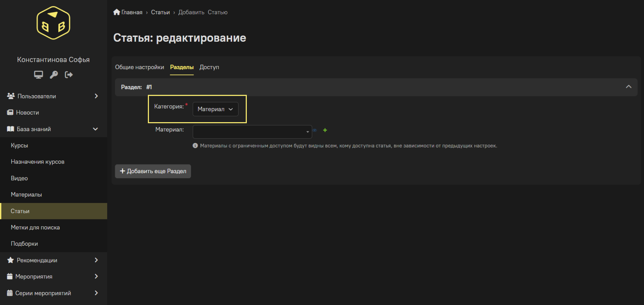Click the open book icon beside База знаний

pyautogui.click(x=10, y=129)
